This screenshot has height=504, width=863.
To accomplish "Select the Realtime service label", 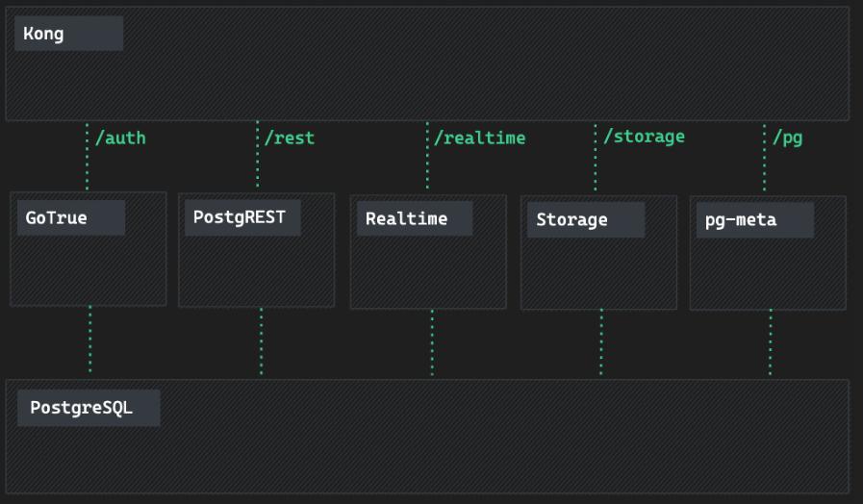I will pyautogui.click(x=406, y=218).
